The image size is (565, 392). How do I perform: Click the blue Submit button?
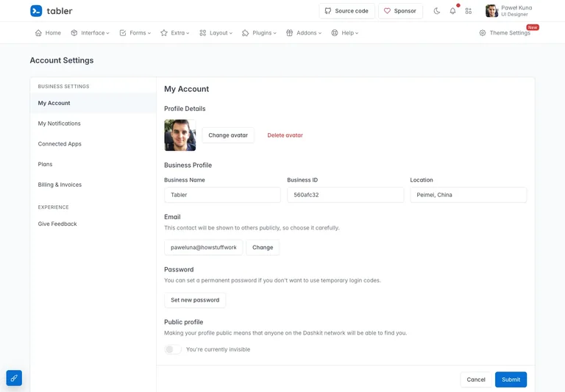tap(511, 379)
